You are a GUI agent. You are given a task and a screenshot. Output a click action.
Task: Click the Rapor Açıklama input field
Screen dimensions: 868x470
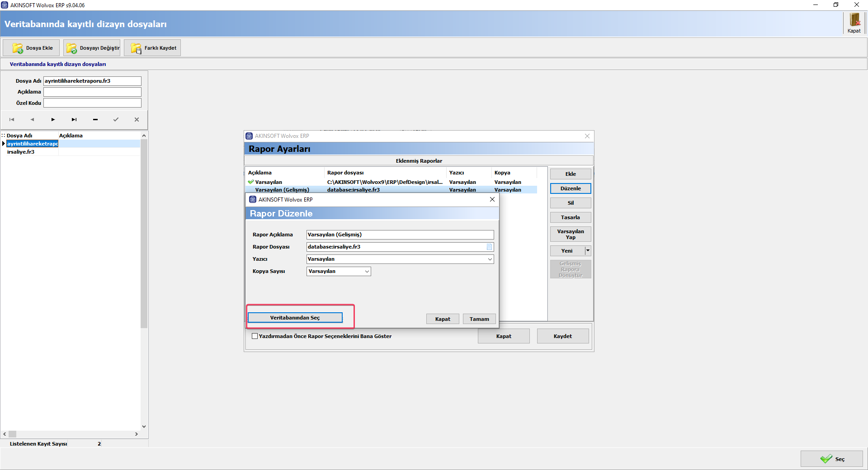tap(400, 235)
